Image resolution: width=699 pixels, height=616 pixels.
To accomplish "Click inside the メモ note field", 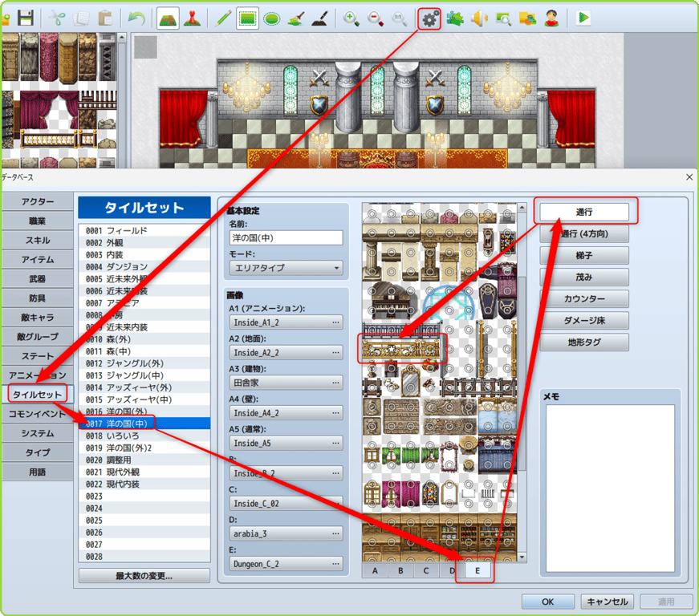I will 610,488.
